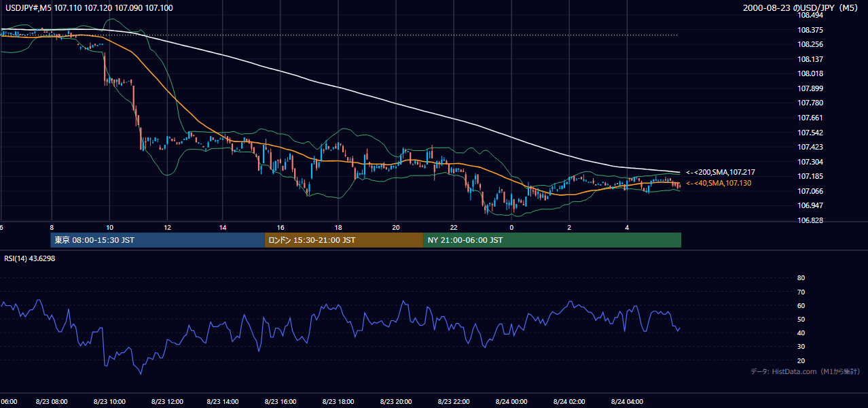Viewport: 868px width, 408px height.
Task: Click price axis label 107.899
Action: click(x=810, y=88)
